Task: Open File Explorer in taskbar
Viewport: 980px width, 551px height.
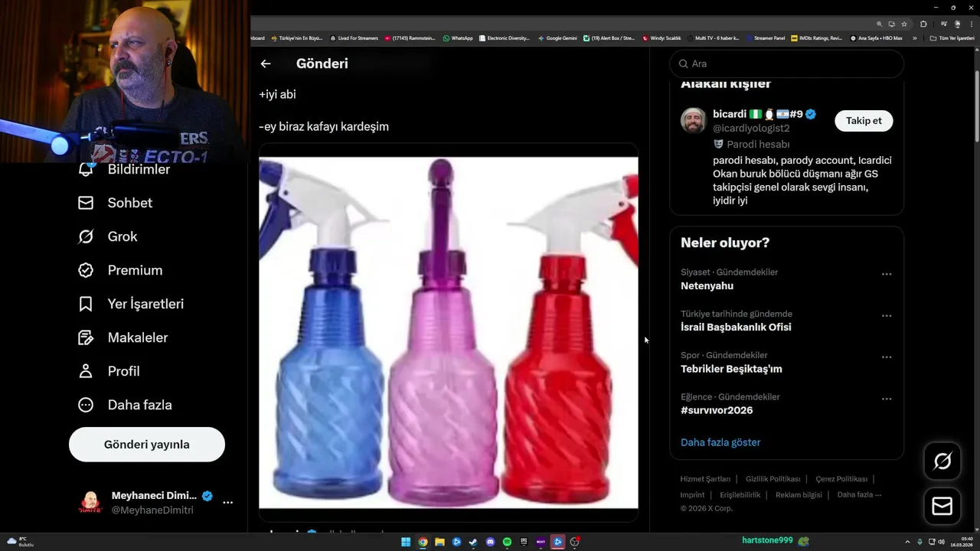Action: click(x=439, y=542)
